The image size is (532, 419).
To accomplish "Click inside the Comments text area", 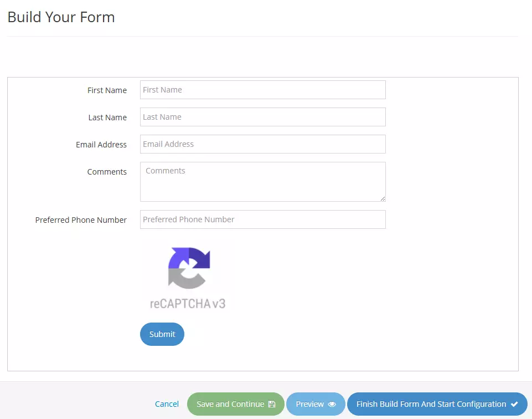I will 262,182.
